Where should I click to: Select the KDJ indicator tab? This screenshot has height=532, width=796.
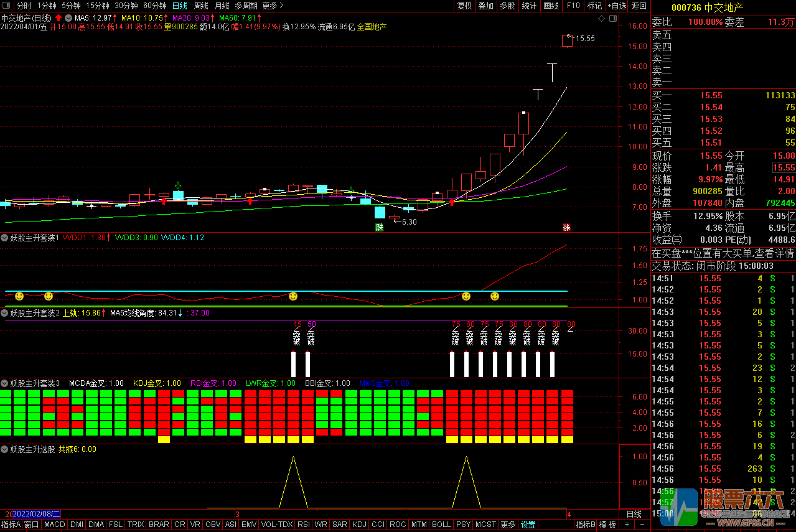click(x=360, y=525)
